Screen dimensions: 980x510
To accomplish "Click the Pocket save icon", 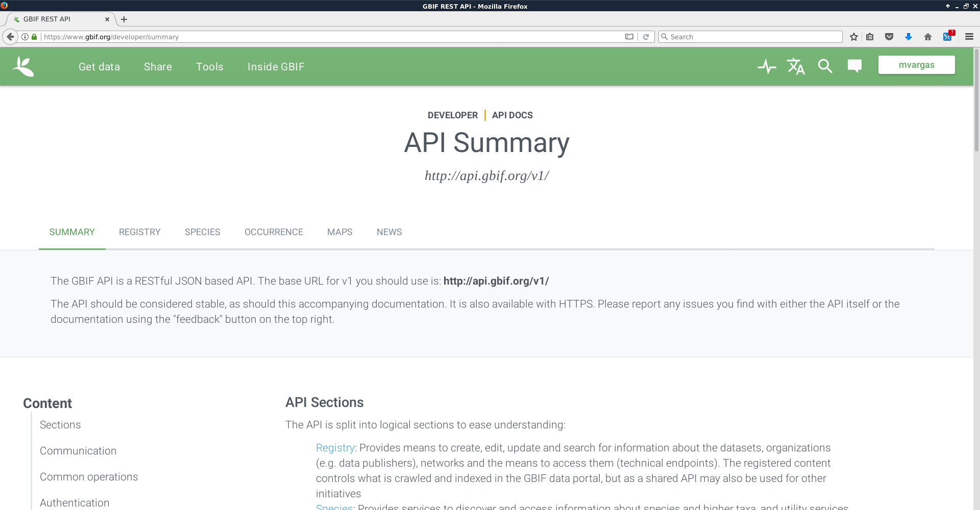I will tap(889, 37).
